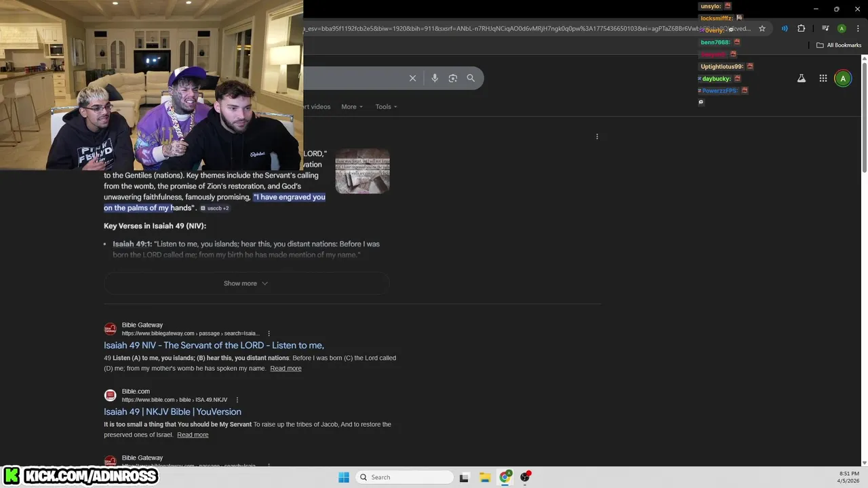Click the Key Verses in Isaiah 49 heading
This screenshot has width=868, height=488.
pyautogui.click(x=155, y=226)
